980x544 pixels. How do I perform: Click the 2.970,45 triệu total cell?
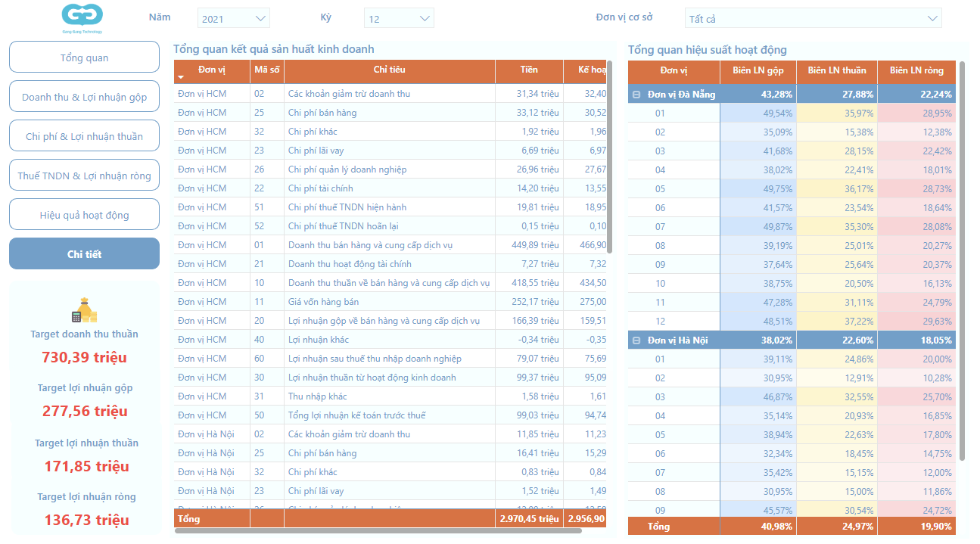click(530, 519)
